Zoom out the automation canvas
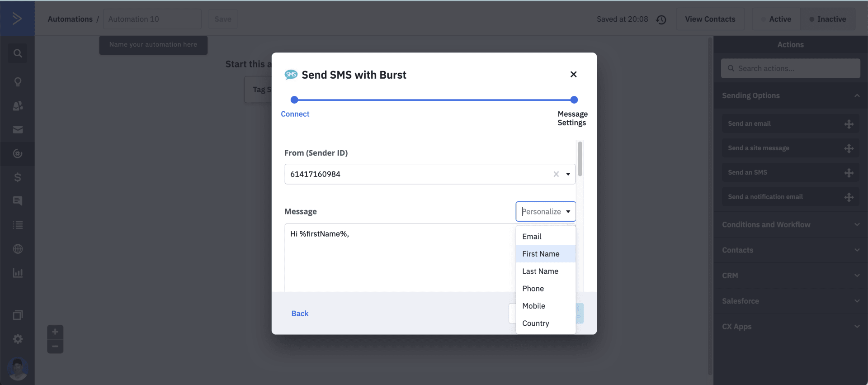Screen dimensions: 868x385 tap(55, 347)
